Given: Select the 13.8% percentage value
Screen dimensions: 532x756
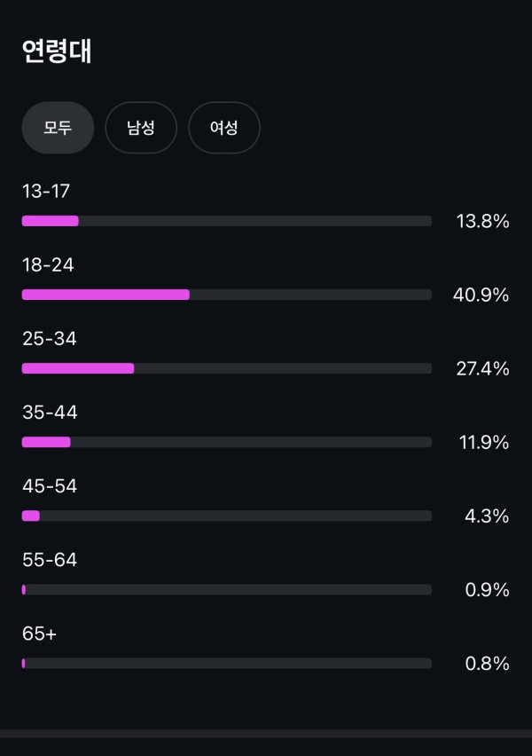Looking at the screenshot, I should pyautogui.click(x=482, y=222).
